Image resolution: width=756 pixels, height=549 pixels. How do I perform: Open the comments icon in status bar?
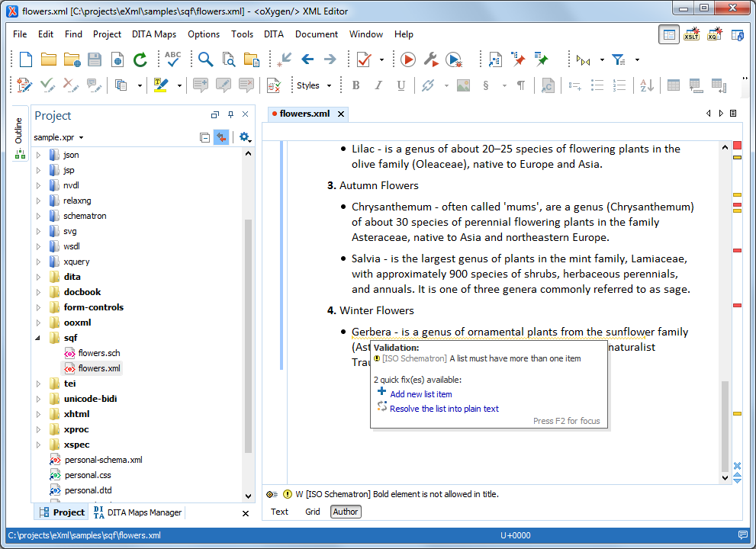point(743,535)
